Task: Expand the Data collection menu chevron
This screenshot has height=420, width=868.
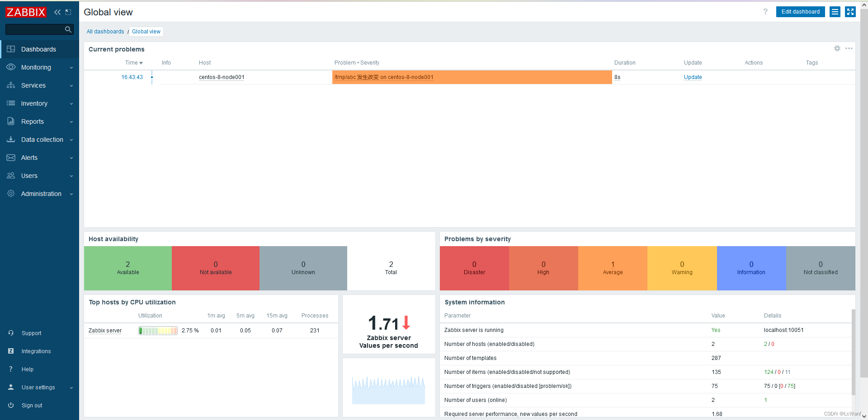Action: [71, 140]
